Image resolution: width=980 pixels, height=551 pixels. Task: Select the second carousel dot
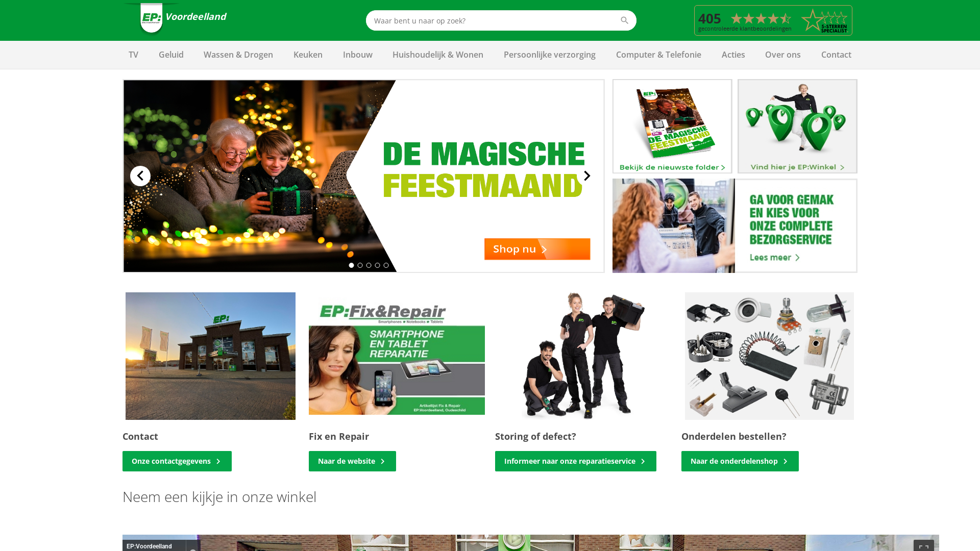[x=360, y=265]
